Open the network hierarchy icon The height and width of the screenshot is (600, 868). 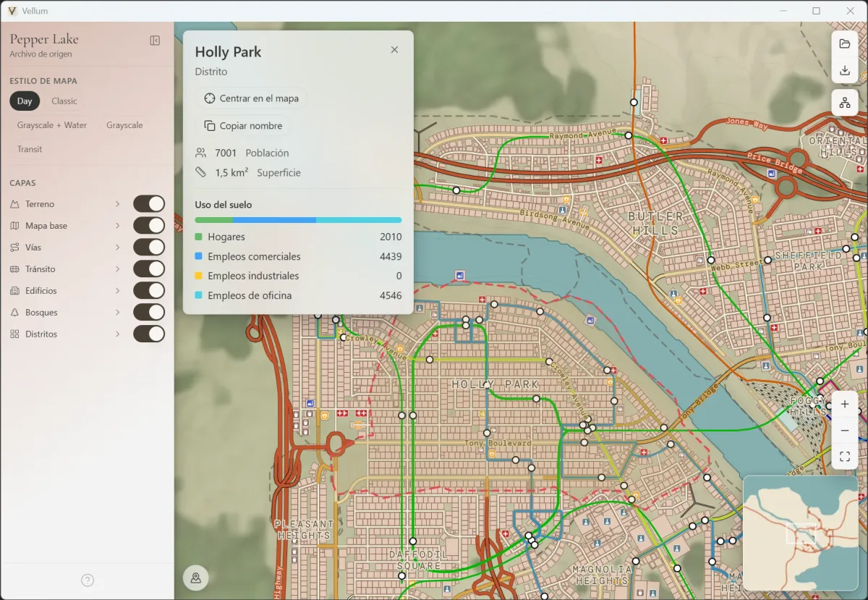tap(845, 103)
